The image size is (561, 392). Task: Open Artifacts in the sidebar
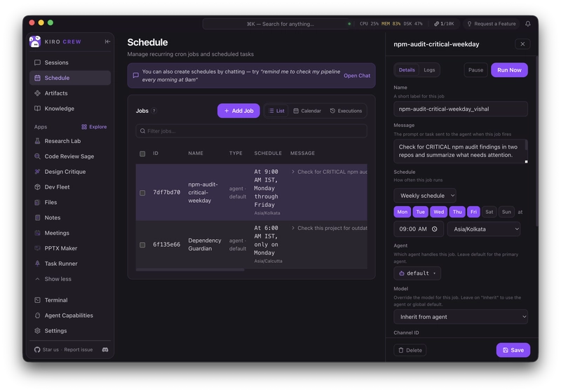[70, 93]
